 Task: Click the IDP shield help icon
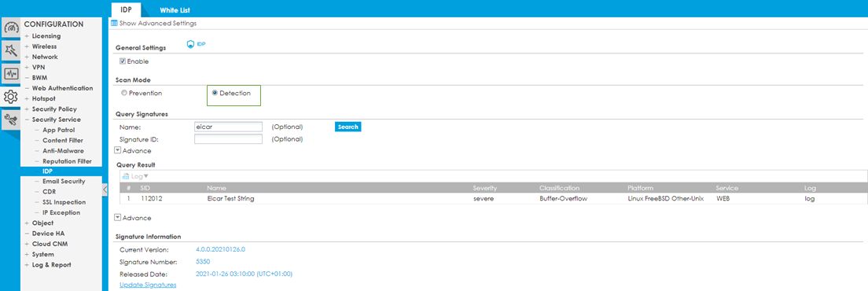(191, 44)
